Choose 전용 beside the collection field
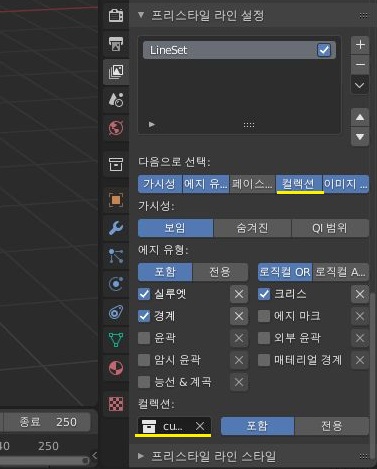This screenshot has height=469, width=377. pyautogui.click(x=332, y=426)
